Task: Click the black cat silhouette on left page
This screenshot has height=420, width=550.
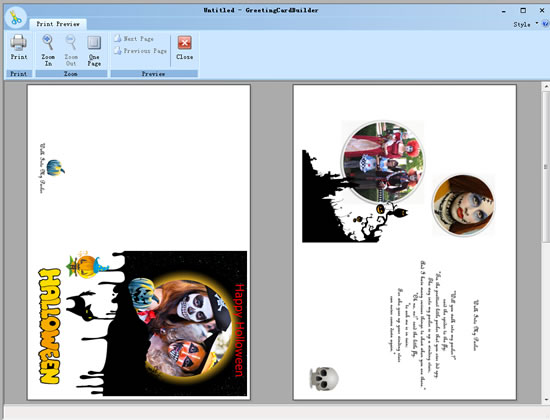Action: tap(82, 306)
